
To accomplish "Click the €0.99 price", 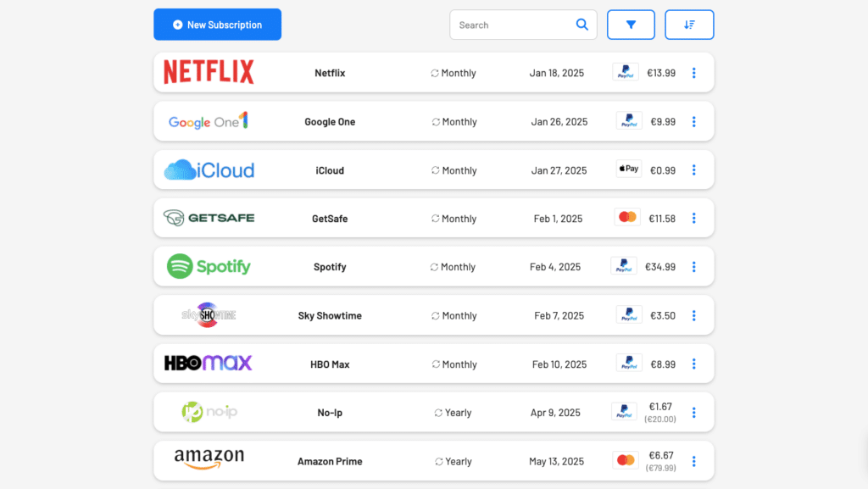I will click(x=663, y=170).
